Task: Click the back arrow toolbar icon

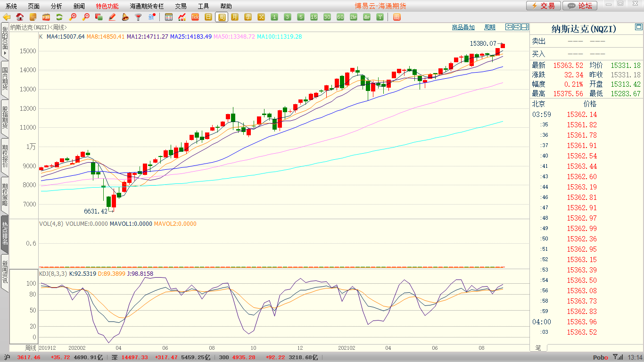Action: click(7, 17)
